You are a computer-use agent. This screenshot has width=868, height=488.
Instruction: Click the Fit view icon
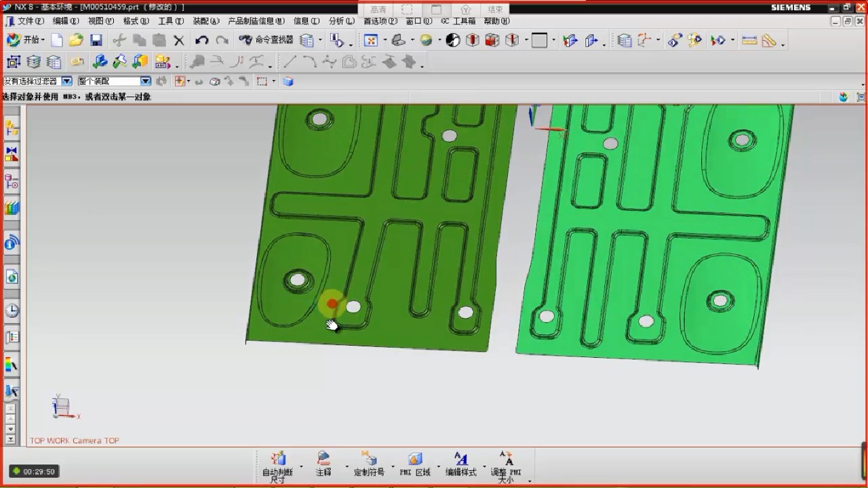click(x=371, y=41)
